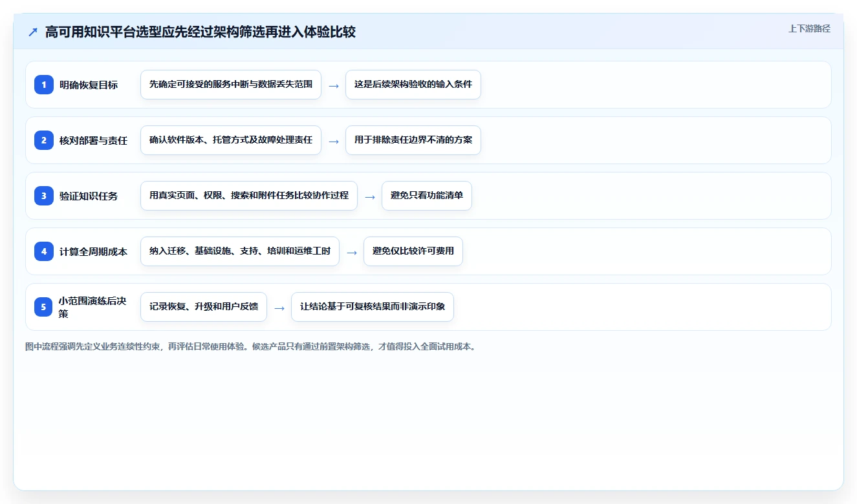Select step number 3 badge

[44, 196]
